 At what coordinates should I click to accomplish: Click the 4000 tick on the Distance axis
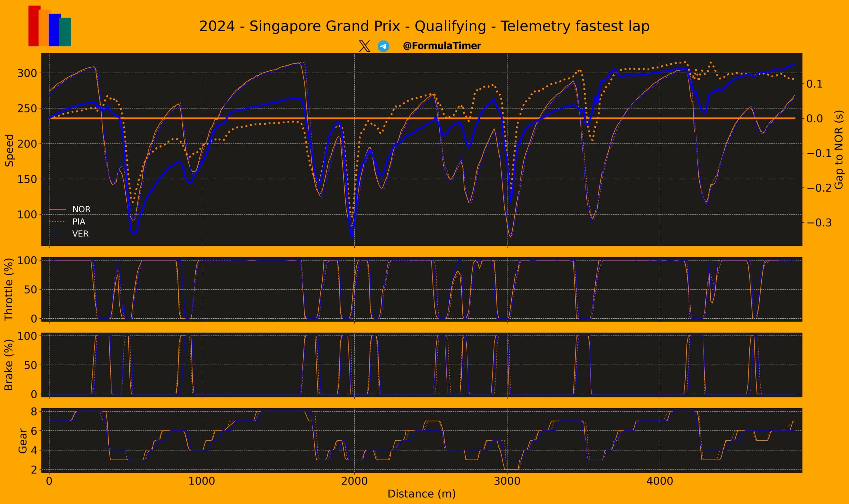click(660, 481)
